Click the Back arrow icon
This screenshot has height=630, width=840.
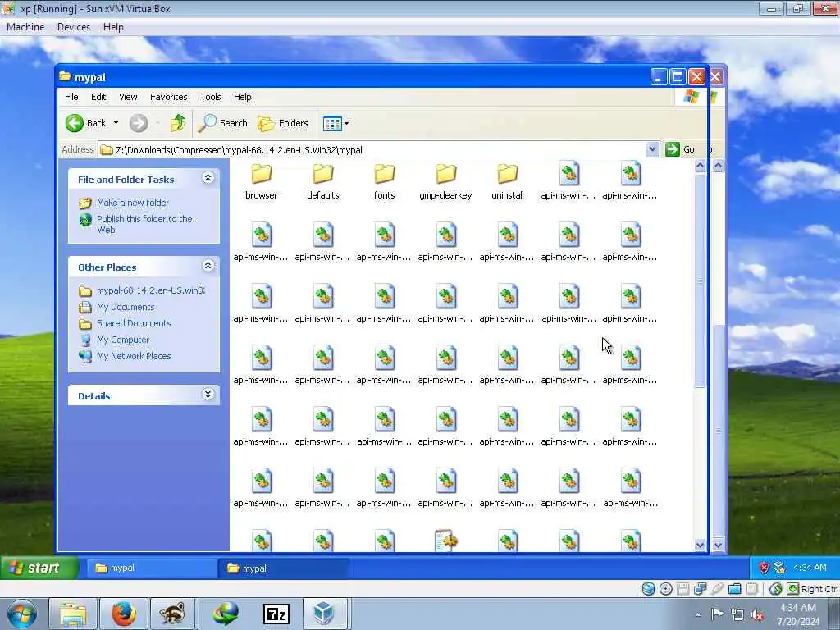[75, 123]
